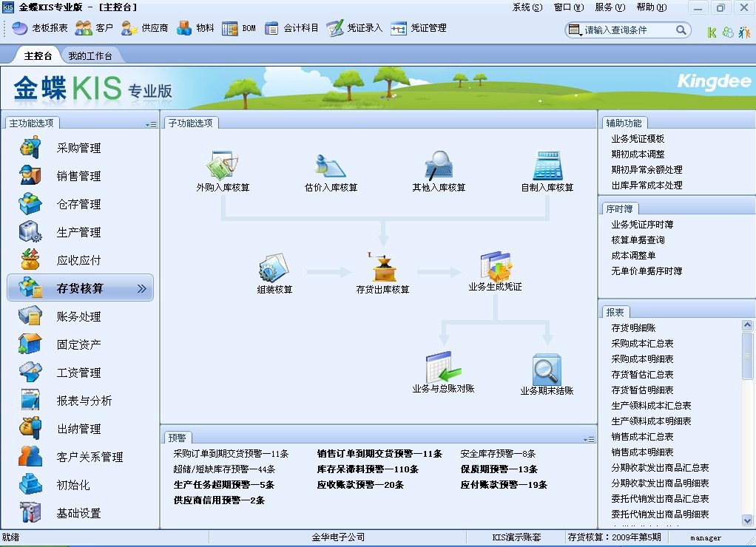Select the 生产管理 module icon

[x=30, y=231]
